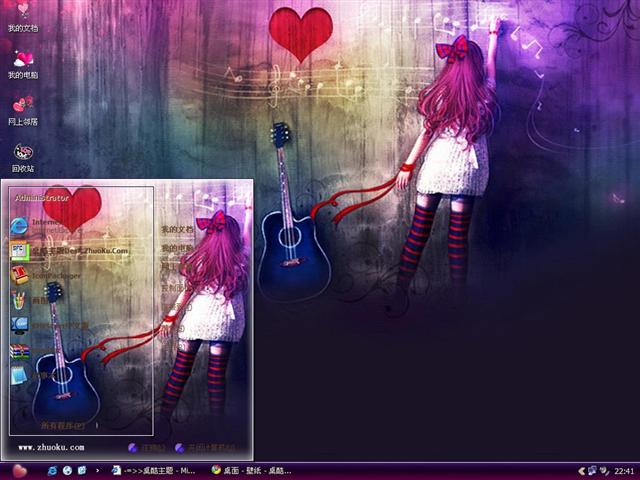Image resolution: width=640 pixels, height=480 pixels.
Task: Expand hidden system tray icons arrow
Action: click(582, 471)
